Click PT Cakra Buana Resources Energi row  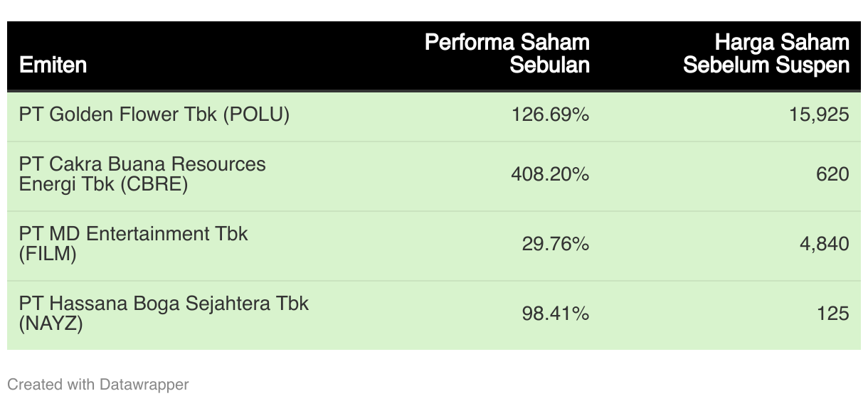click(434, 175)
